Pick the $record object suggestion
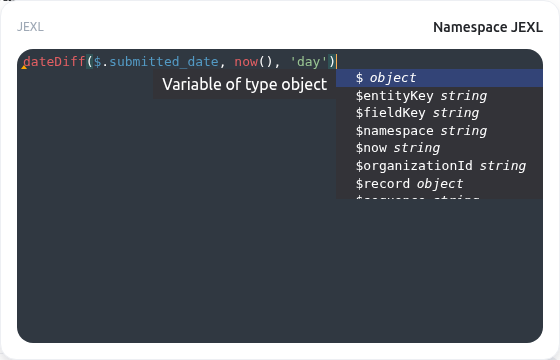Image resolution: width=560 pixels, height=360 pixels. tap(439, 184)
